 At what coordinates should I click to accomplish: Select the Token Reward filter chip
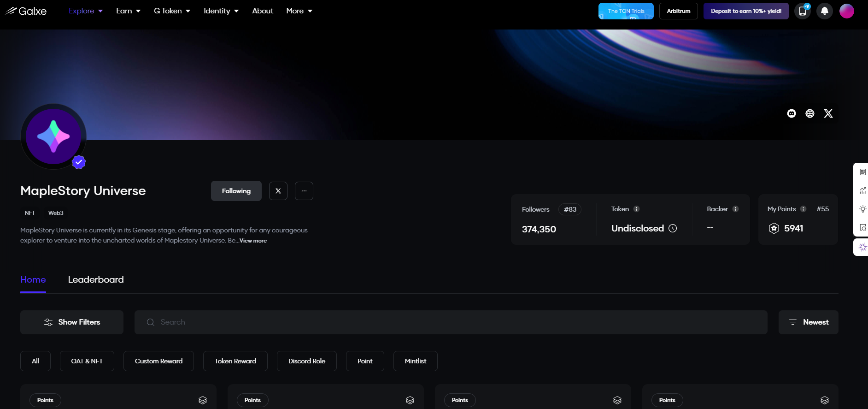tap(235, 361)
